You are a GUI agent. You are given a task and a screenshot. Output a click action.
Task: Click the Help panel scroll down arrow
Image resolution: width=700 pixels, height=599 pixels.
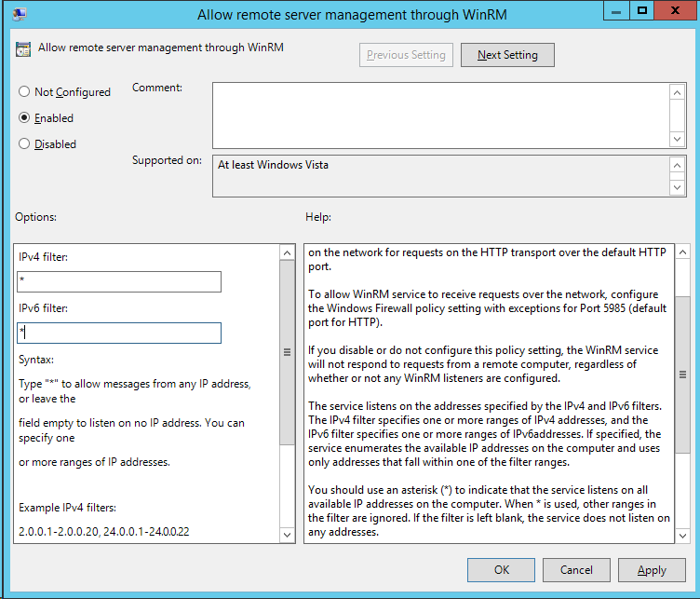click(x=681, y=535)
